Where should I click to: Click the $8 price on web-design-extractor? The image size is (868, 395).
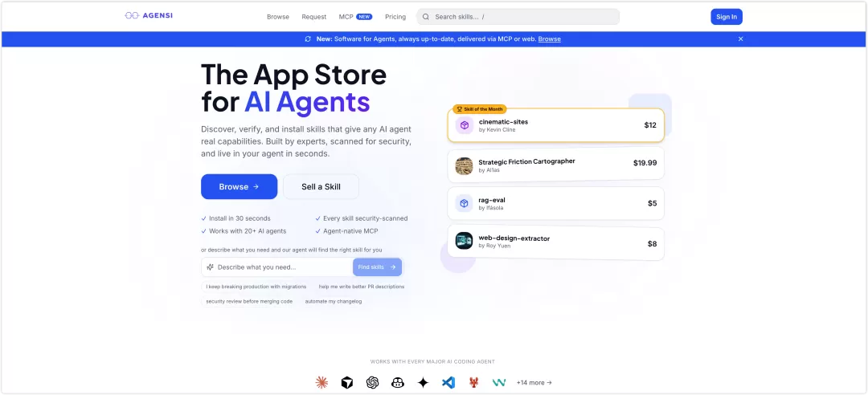(652, 243)
